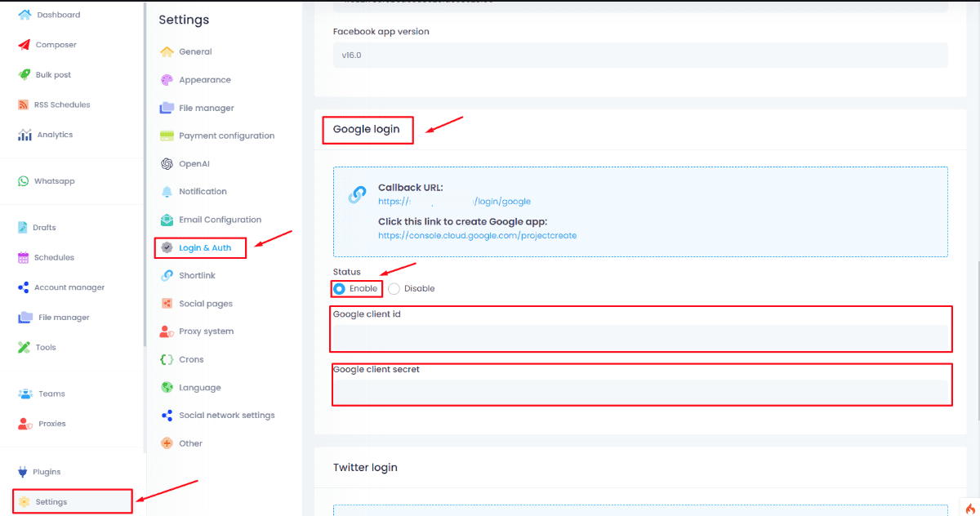Click the Google client id field
The width and height of the screenshot is (980, 516).
pos(640,336)
